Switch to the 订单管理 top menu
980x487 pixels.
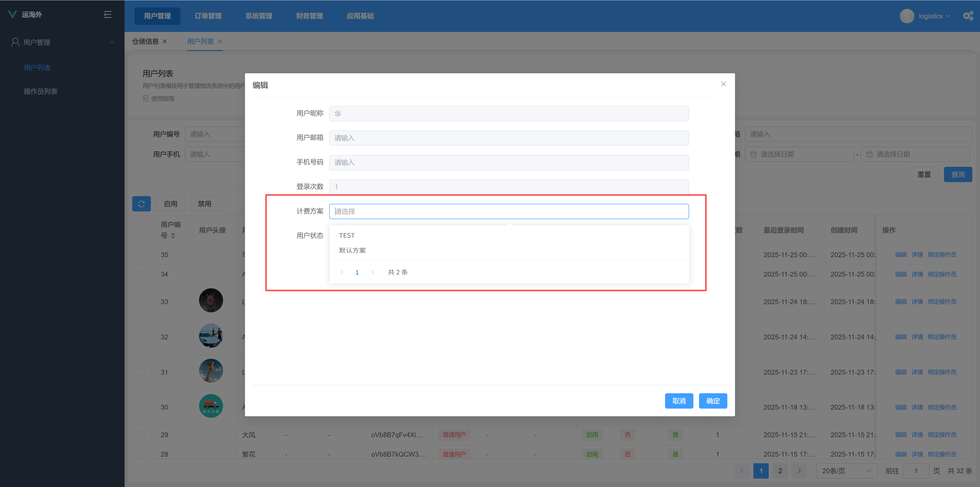(x=208, y=16)
